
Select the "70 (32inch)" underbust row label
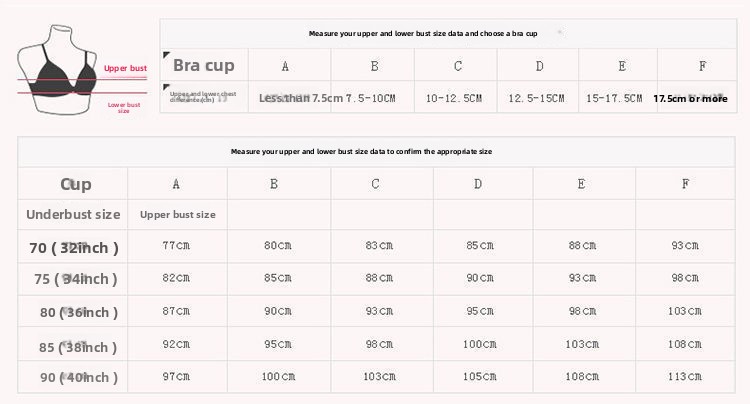74,247
